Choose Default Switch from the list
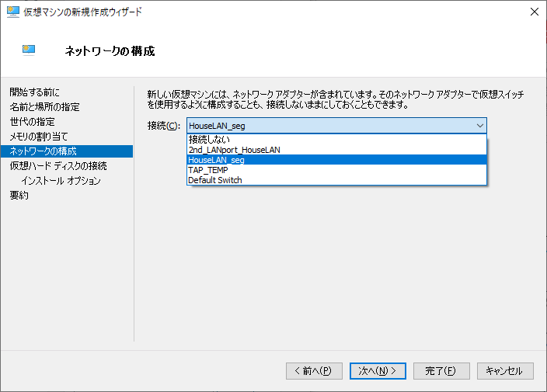This screenshot has width=547, height=392. (215, 180)
